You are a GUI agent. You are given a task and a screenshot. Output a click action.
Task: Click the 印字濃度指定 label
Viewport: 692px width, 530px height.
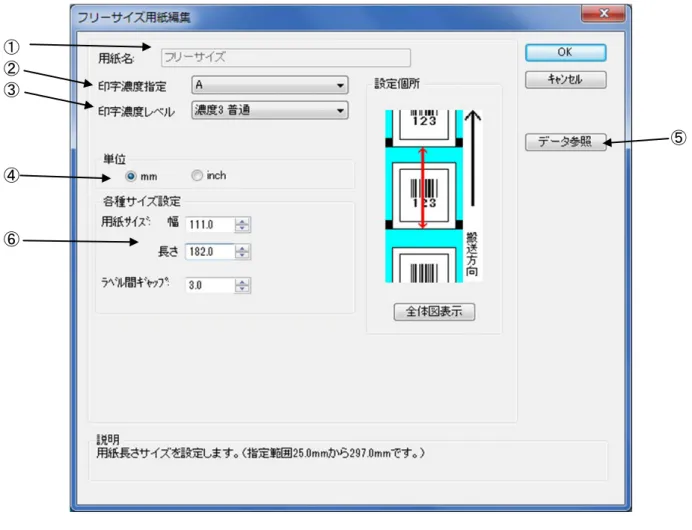[132, 86]
